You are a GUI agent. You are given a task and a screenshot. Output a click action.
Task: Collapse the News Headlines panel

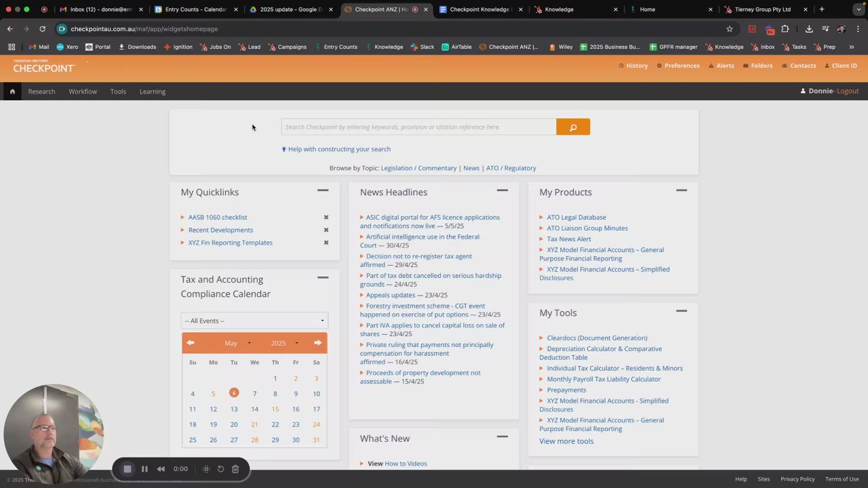pyautogui.click(x=502, y=190)
